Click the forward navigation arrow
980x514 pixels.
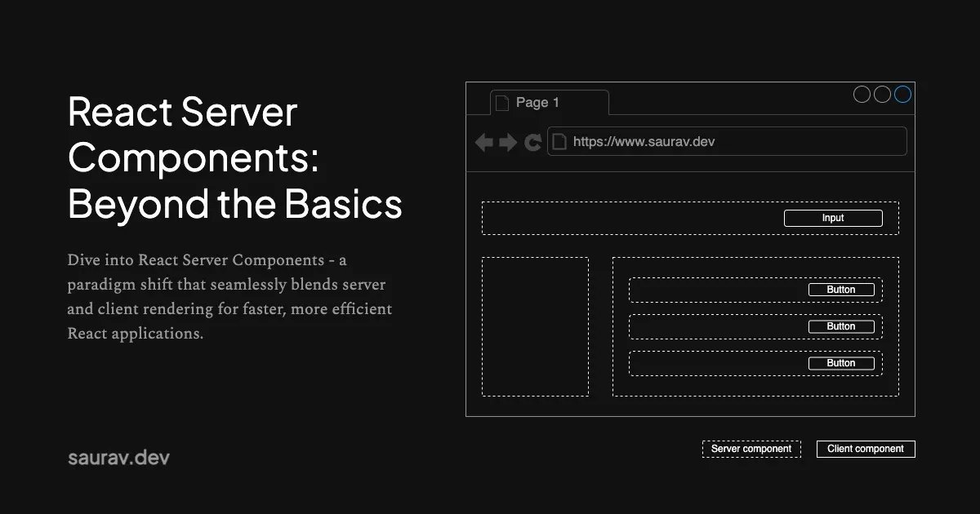[x=508, y=141]
